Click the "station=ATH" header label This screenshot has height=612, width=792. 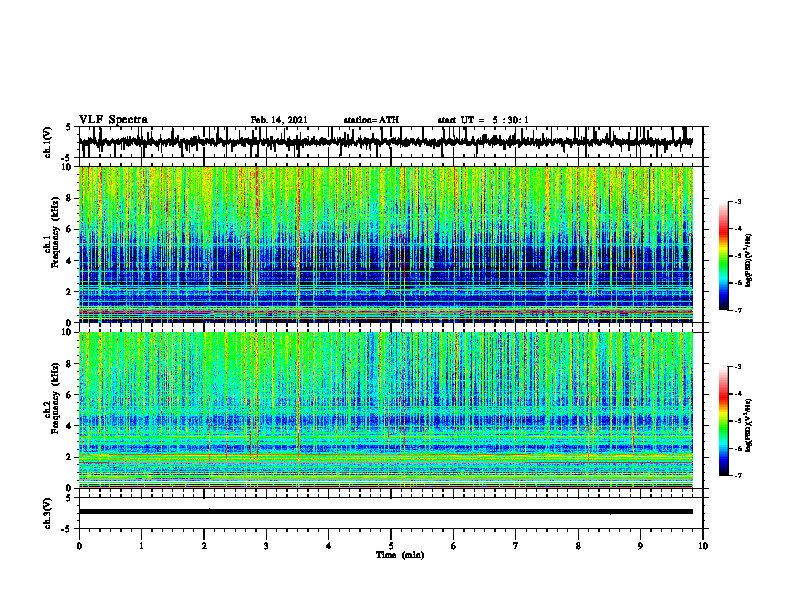click(x=371, y=120)
